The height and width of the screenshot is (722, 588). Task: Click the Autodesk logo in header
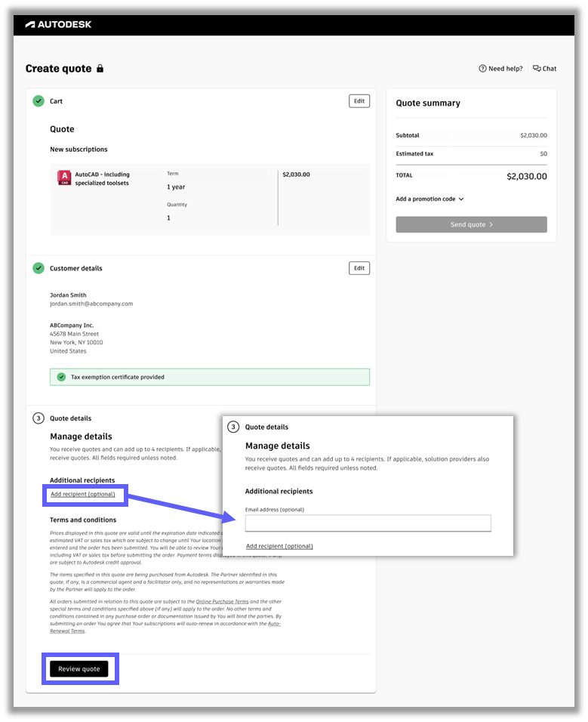58,24
